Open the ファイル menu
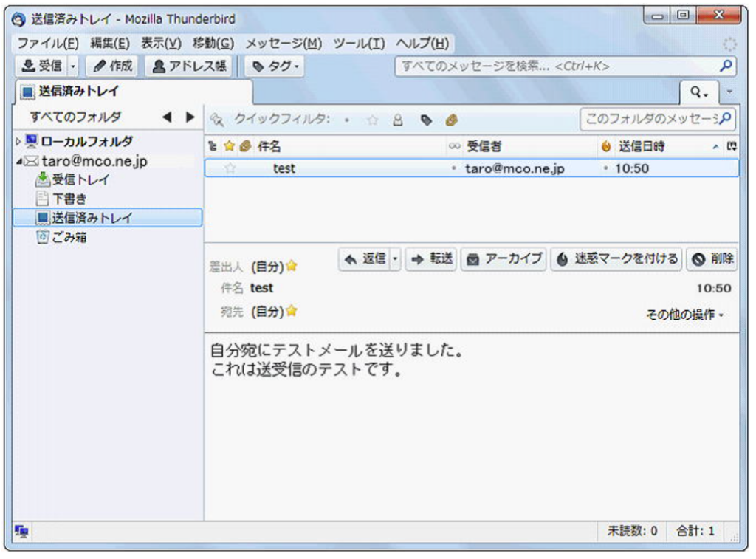Image resolution: width=756 pixels, height=559 pixels. [x=48, y=44]
